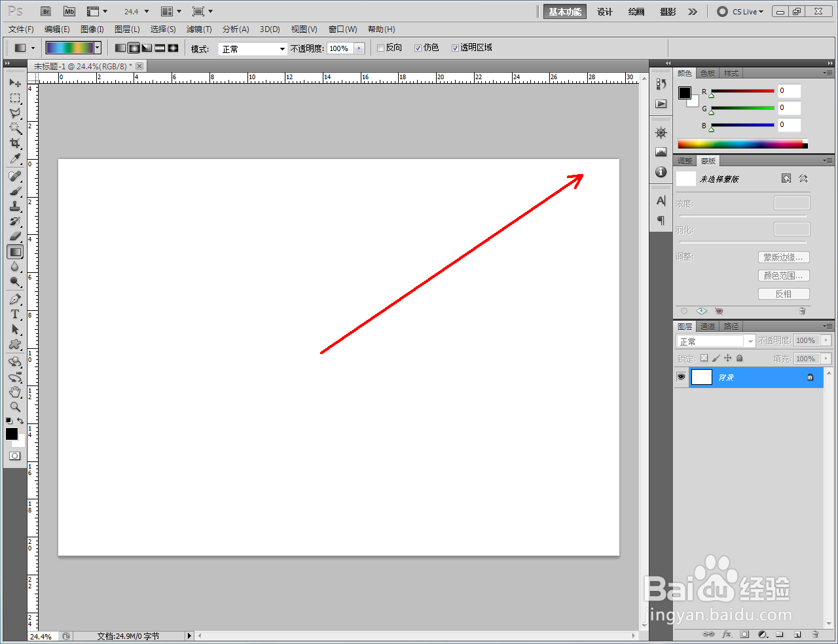The image size is (838, 644).
Task: Select the Clone Stamp tool
Action: (15, 206)
